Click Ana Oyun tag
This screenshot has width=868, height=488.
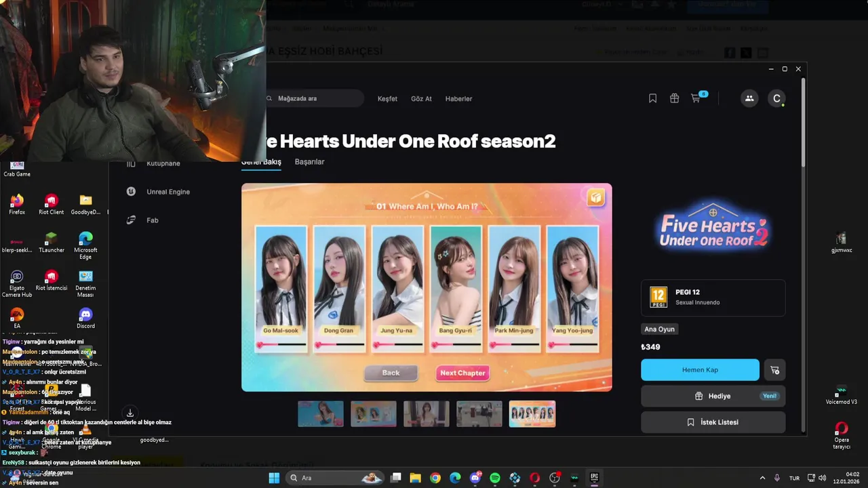click(x=659, y=329)
